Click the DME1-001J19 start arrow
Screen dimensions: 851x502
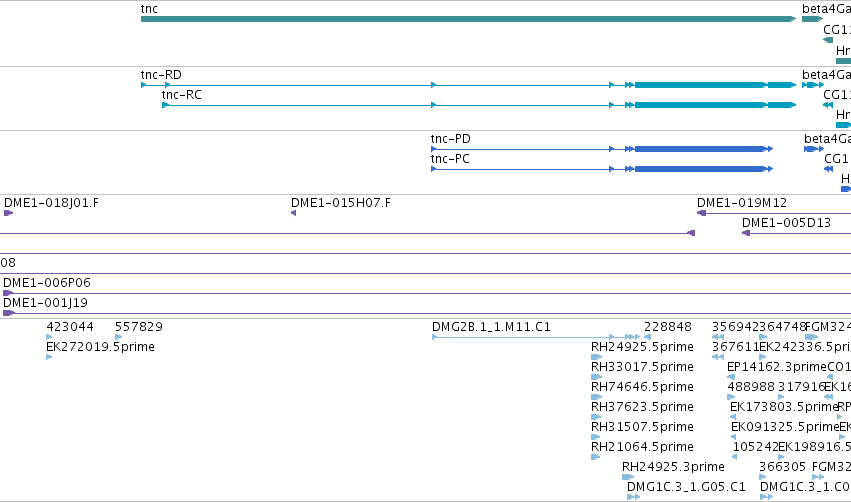coord(9,313)
